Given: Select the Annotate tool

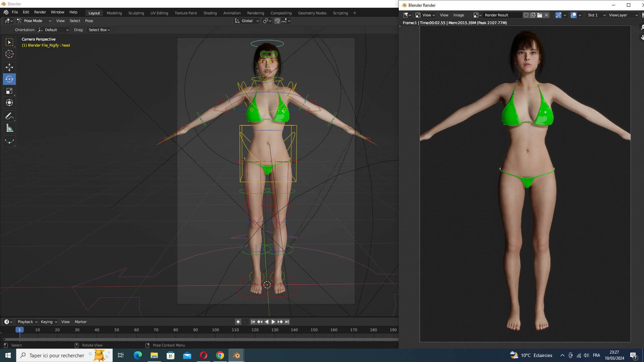Looking at the screenshot, I should [9, 116].
